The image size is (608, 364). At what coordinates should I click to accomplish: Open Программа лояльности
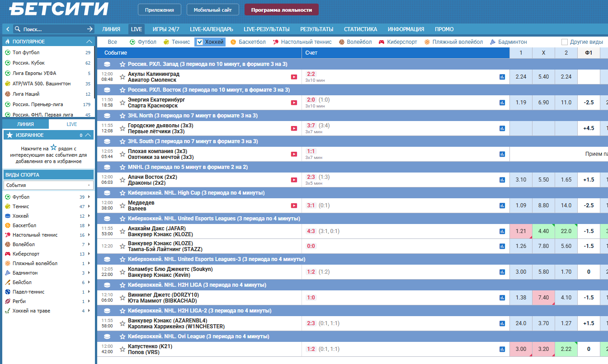coord(282,9)
